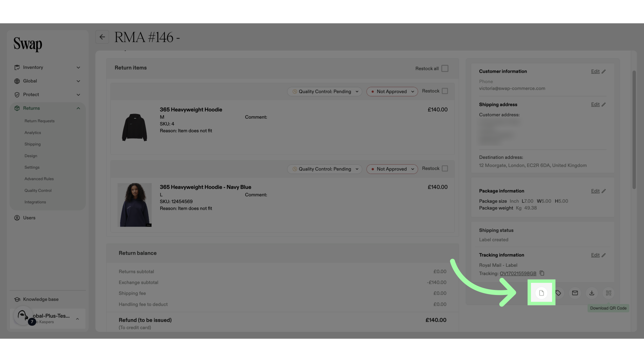
Task: Open Not Approved dropdown for black hoodie
Action: (x=392, y=92)
